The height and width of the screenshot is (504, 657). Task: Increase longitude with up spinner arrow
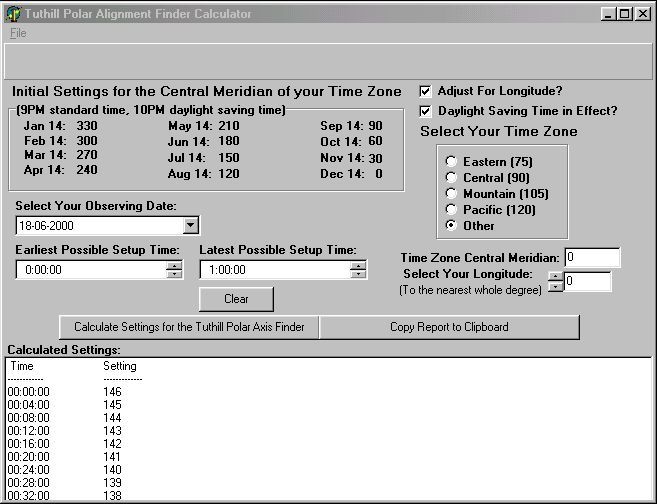(556, 277)
